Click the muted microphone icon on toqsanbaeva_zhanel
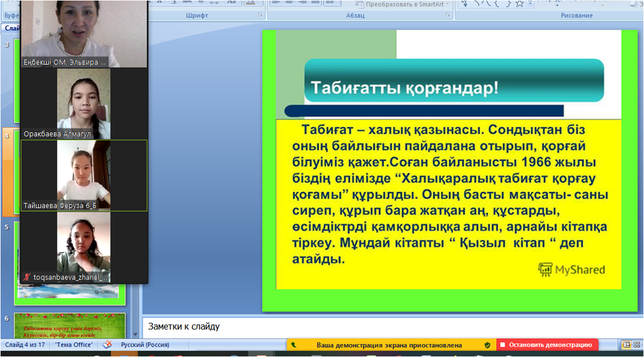Image resolution: width=644 pixels, height=357 pixels. pos(27,278)
